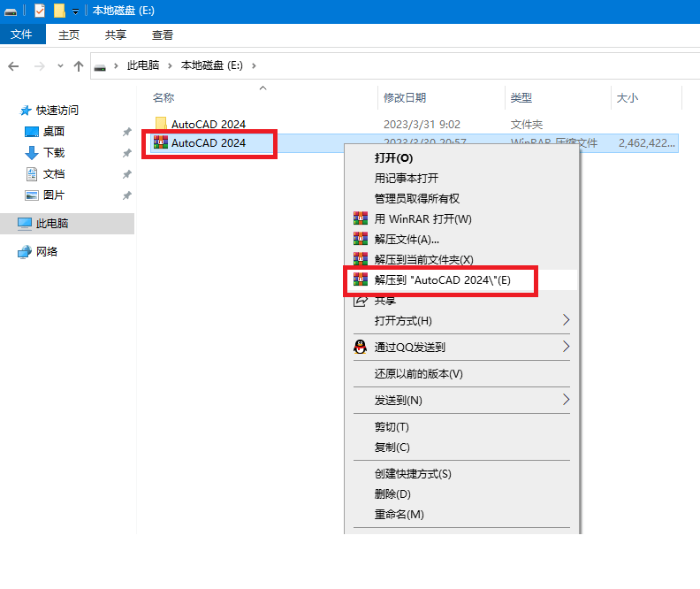Click the properties checkmark icon in title bar

[40, 11]
